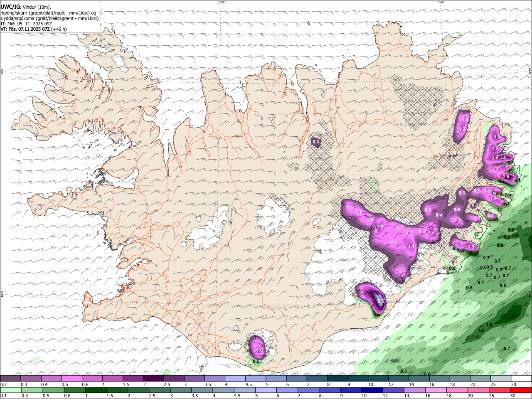Select the white above-30 snow swatch
Screen dimensions: 532x399
[x=521, y=378]
